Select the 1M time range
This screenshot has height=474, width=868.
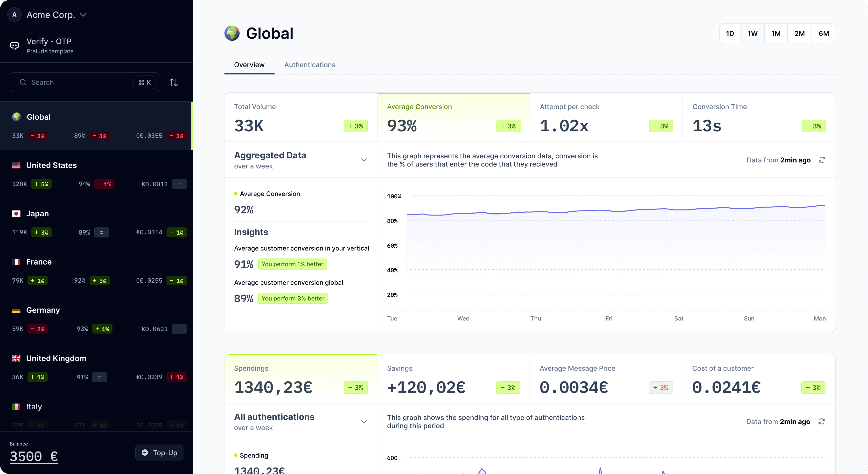click(776, 33)
